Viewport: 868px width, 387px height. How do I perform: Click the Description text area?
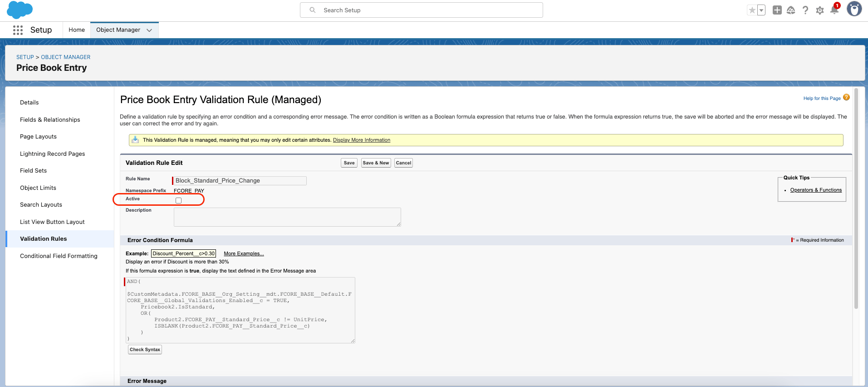tap(287, 217)
